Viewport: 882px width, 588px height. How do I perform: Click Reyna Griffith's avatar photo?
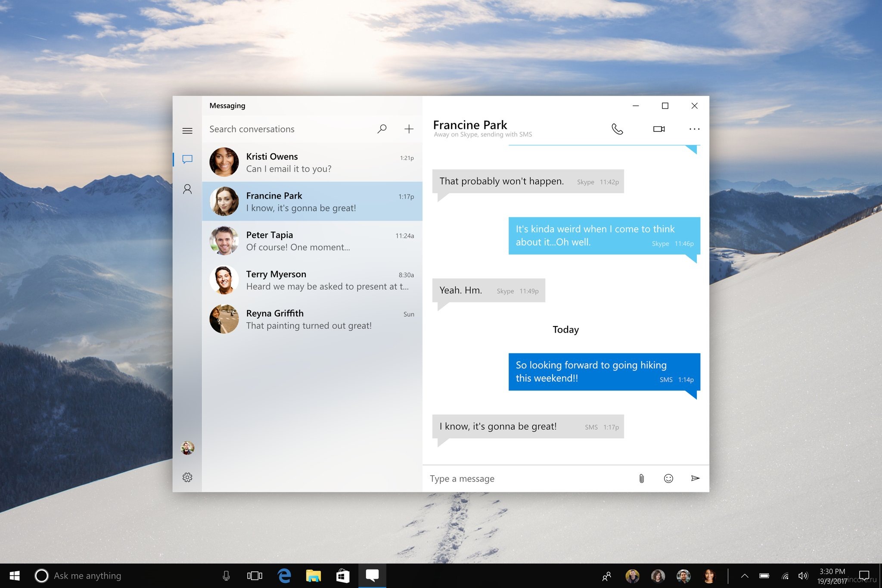coord(224,319)
